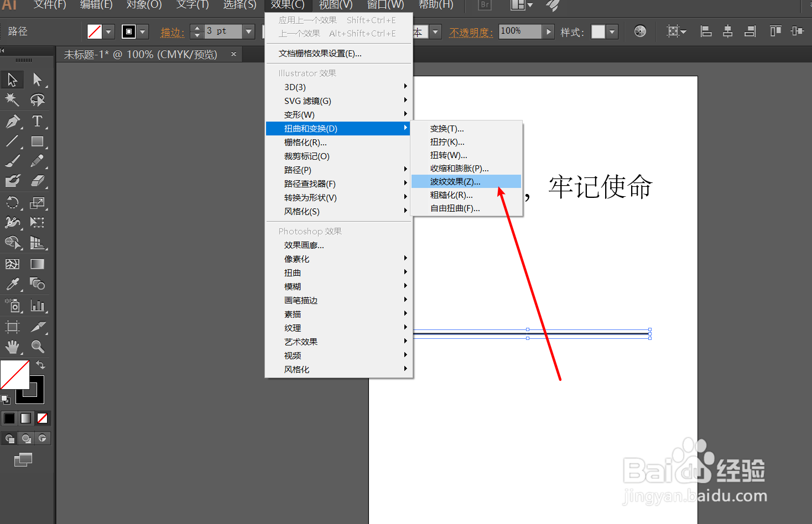Select the Eyedropper tool

[12, 284]
